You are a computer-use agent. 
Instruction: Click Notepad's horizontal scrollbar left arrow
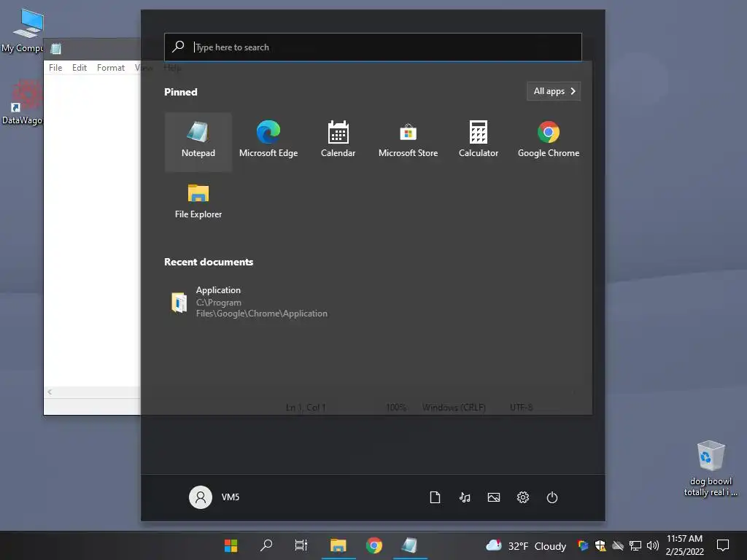50,392
